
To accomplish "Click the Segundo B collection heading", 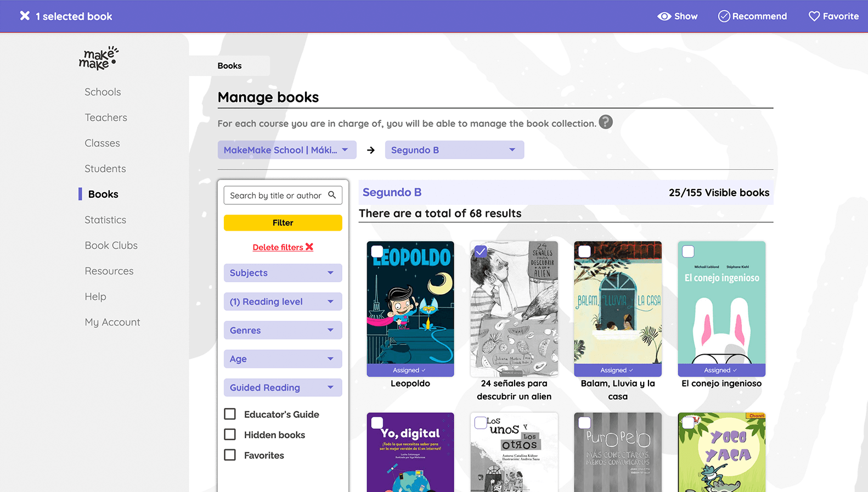I will (x=392, y=192).
